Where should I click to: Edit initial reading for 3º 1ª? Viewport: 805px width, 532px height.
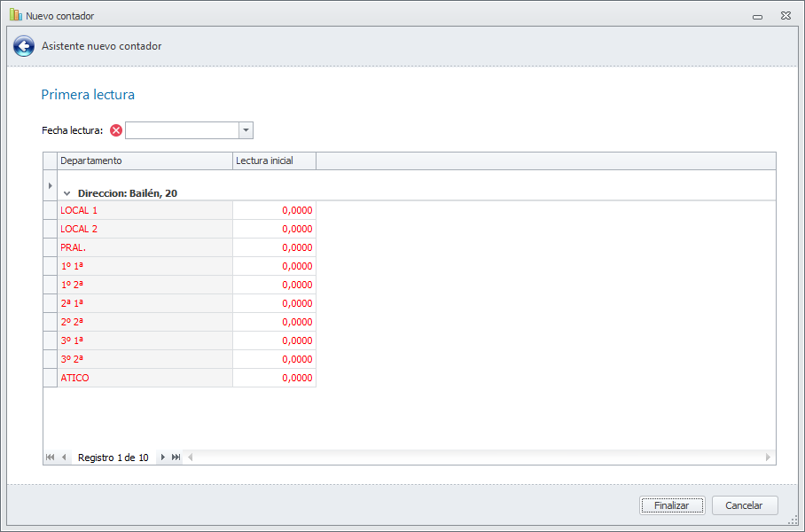tap(274, 340)
